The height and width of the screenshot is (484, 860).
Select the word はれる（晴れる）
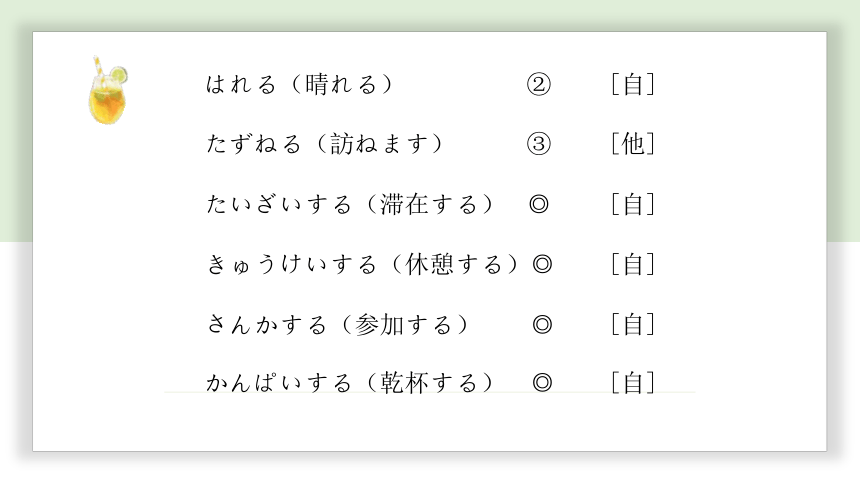pyautogui.click(x=300, y=85)
